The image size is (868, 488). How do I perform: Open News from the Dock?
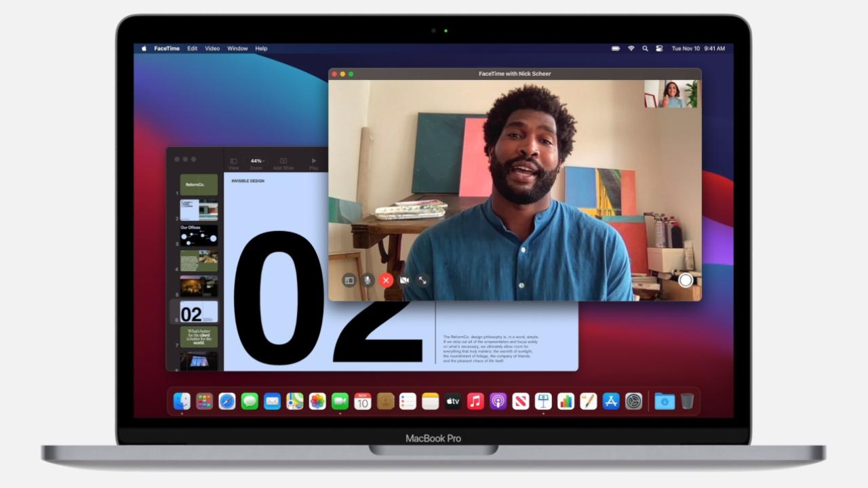[521, 401]
